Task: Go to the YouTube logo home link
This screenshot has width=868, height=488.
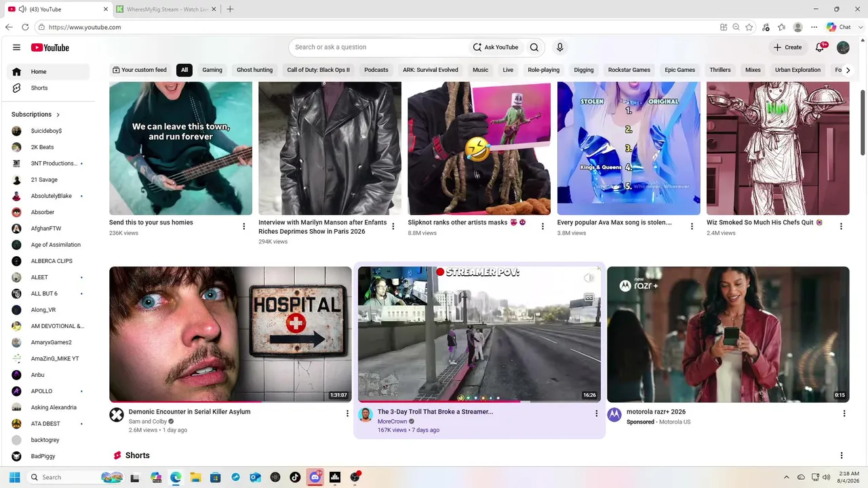Action: [50, 47]
